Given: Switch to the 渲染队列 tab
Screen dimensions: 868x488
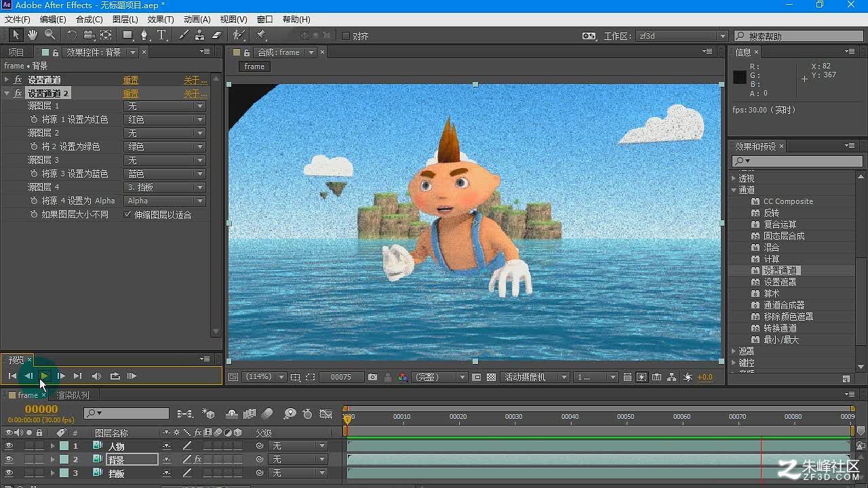Looking at the screenshot, I should 73,395.
